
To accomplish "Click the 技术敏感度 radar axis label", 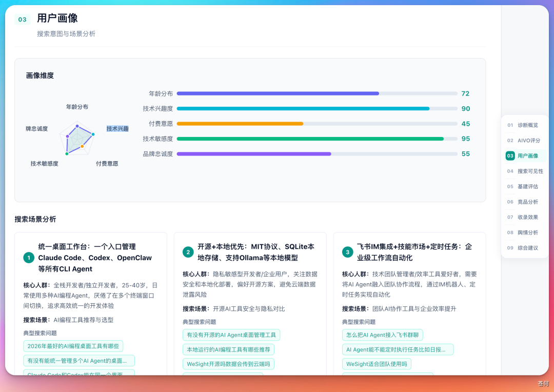I will pos(44,164).
